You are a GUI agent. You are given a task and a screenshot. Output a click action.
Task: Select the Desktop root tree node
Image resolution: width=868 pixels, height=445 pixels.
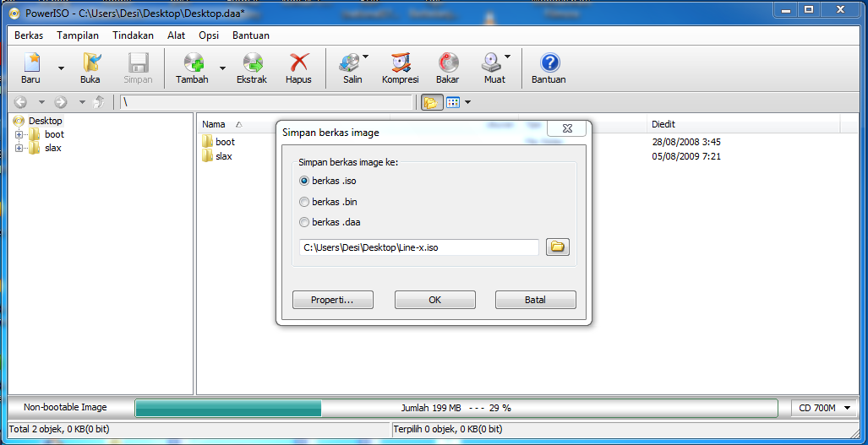[46, 121]
